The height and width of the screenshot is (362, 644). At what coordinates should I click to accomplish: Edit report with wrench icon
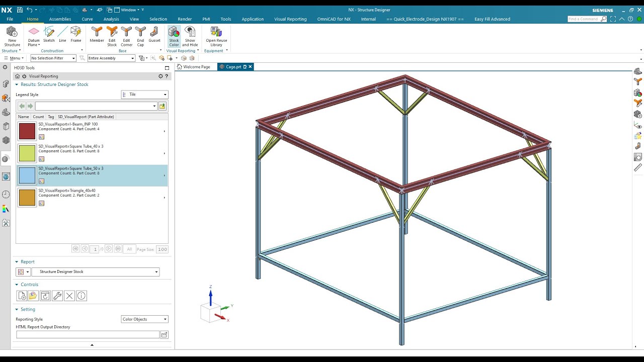tap(57, 296)
